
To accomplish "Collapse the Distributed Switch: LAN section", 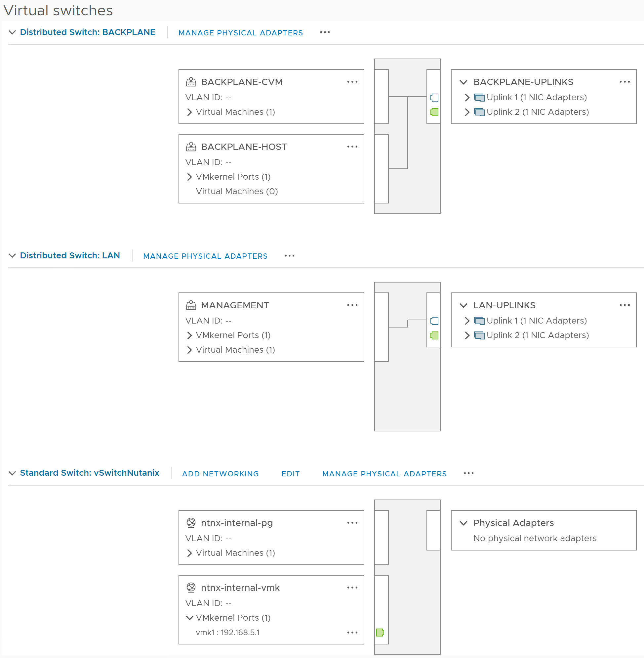I will coord(12,255).
